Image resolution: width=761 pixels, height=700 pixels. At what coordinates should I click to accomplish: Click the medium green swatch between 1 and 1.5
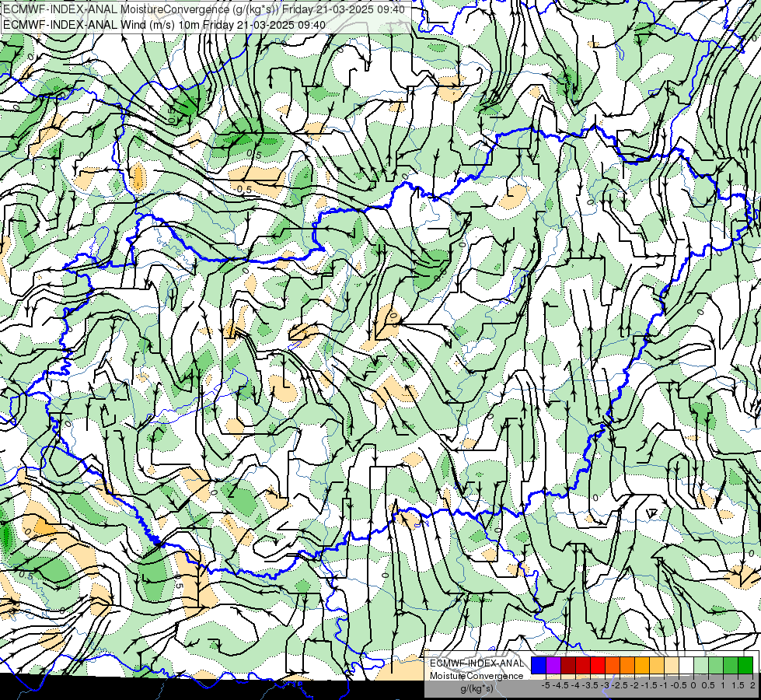coord(731,666)
